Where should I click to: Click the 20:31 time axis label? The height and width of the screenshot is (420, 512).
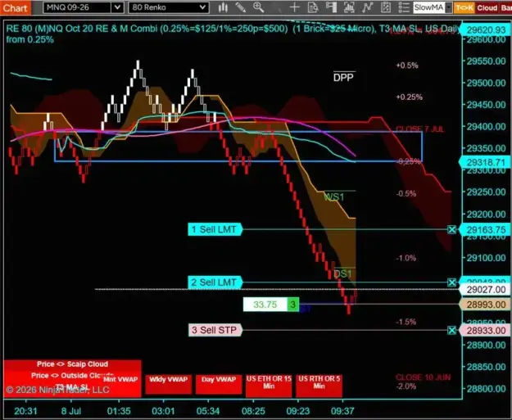(25, 411)
